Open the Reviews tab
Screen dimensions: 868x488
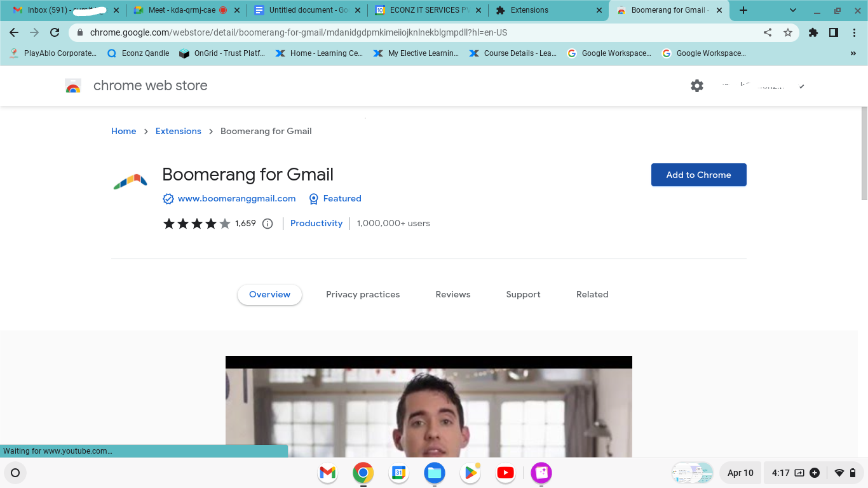point(453,295)
